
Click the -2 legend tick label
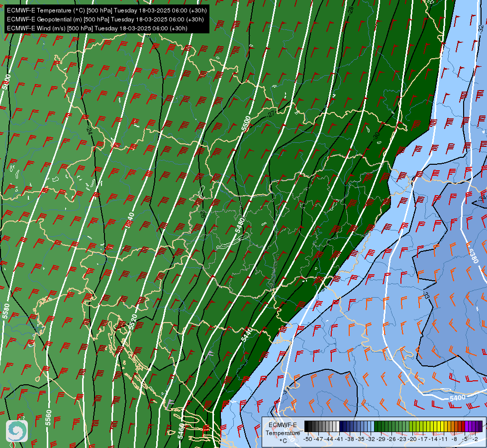475,439
